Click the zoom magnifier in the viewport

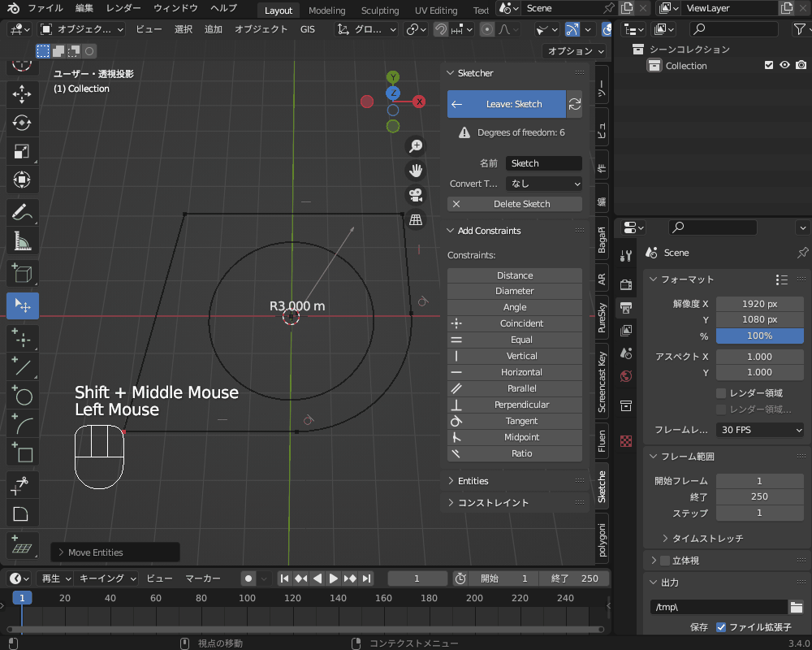click(416, 145)
